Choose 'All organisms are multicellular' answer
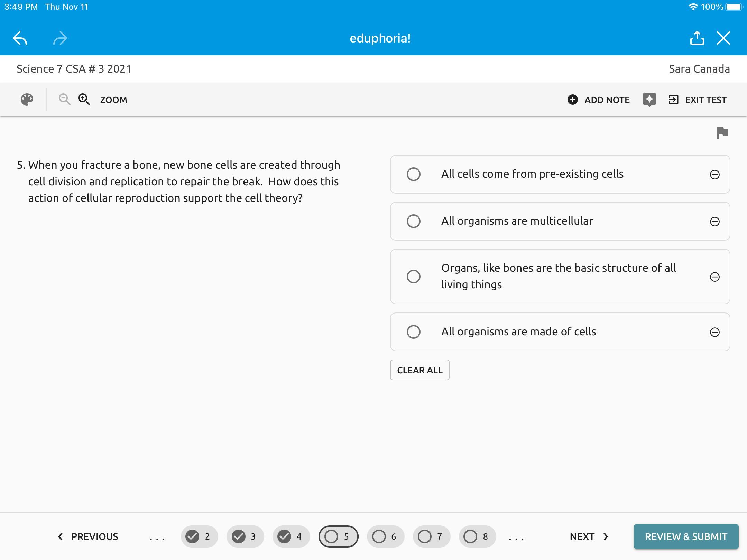The height and width of the screenshot is (560, 747). click(414, 221)
